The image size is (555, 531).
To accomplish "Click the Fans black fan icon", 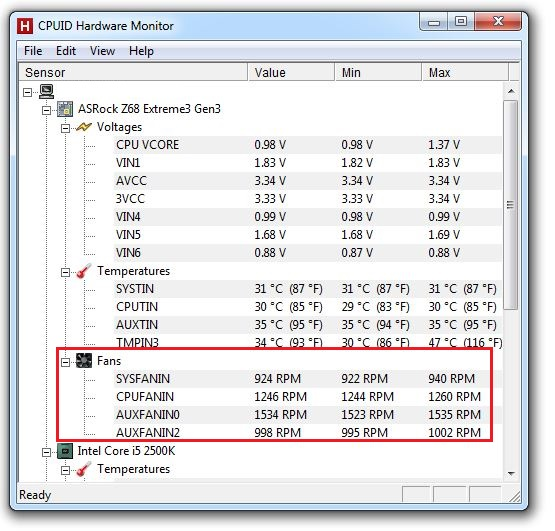I will pyautogui.click(x=84, y=361).
